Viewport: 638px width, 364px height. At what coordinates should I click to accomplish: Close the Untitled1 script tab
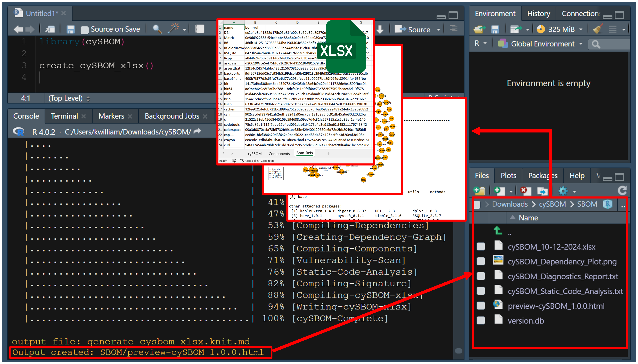coord(64,13)
